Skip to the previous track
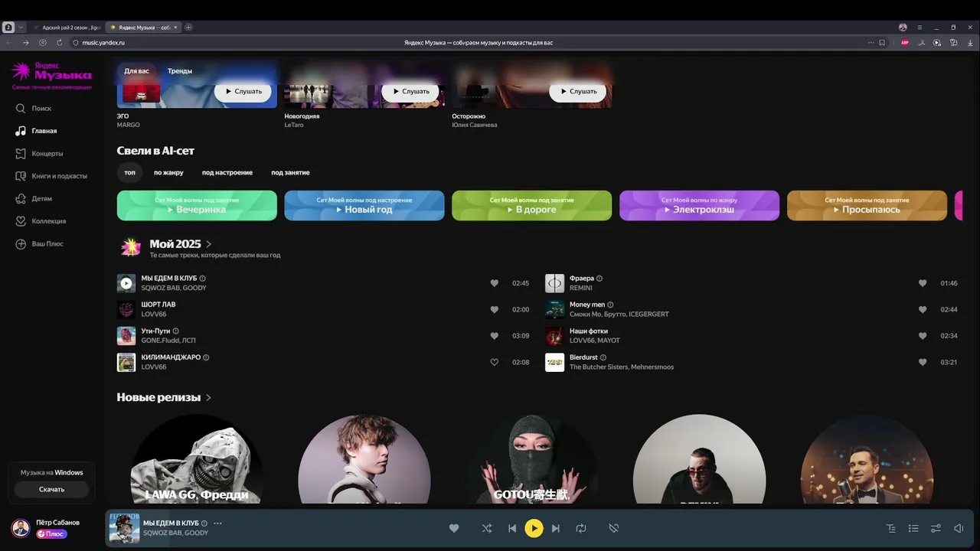Screen dimensions: 980x551 [512, 528]
